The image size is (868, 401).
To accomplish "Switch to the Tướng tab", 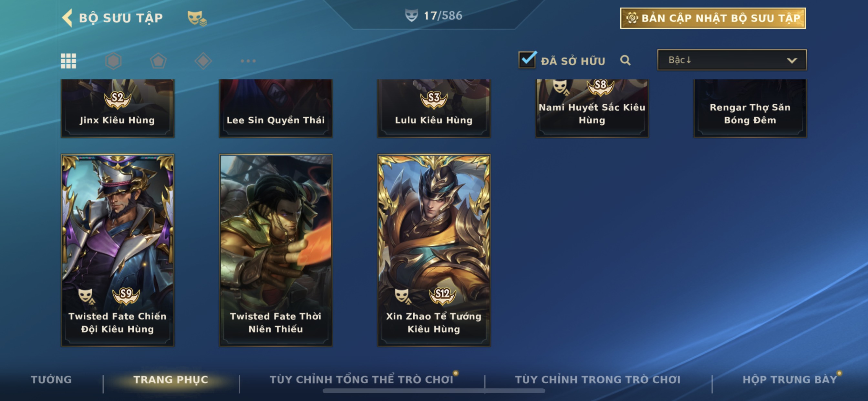I will (51, 379).
